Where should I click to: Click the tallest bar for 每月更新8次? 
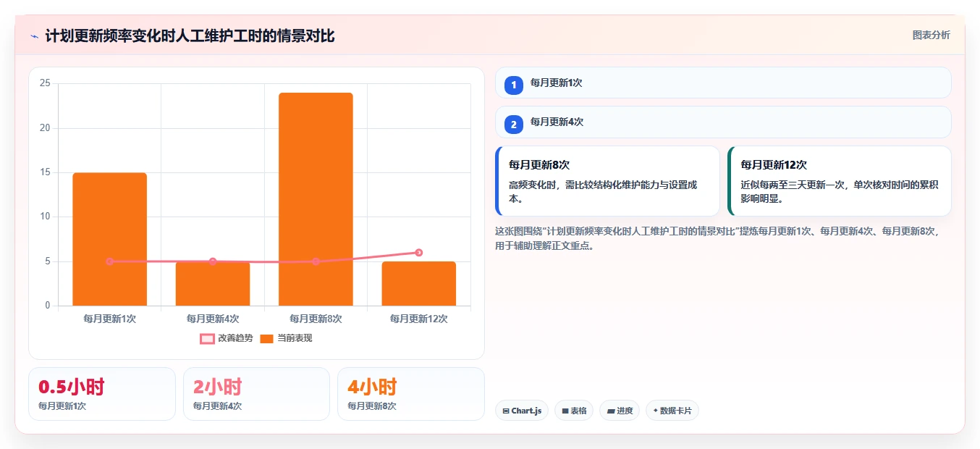click(x=316, y=199)
